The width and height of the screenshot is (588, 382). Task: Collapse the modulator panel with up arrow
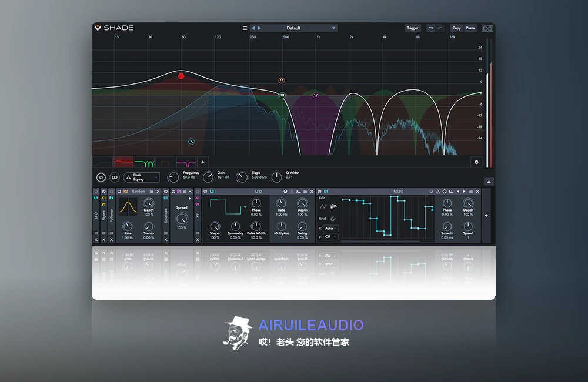pos(489,182)
